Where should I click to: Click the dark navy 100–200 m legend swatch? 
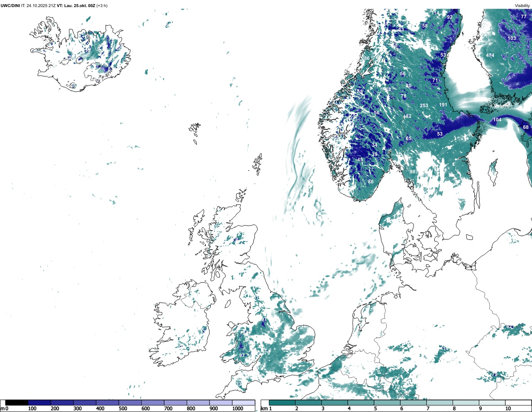[x=39, y=402]
